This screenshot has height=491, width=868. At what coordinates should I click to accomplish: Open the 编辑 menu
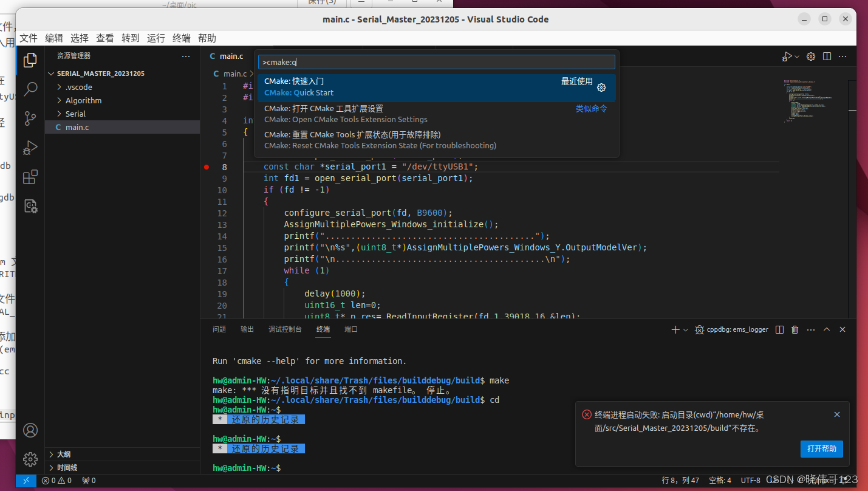(x=54, y=38)
